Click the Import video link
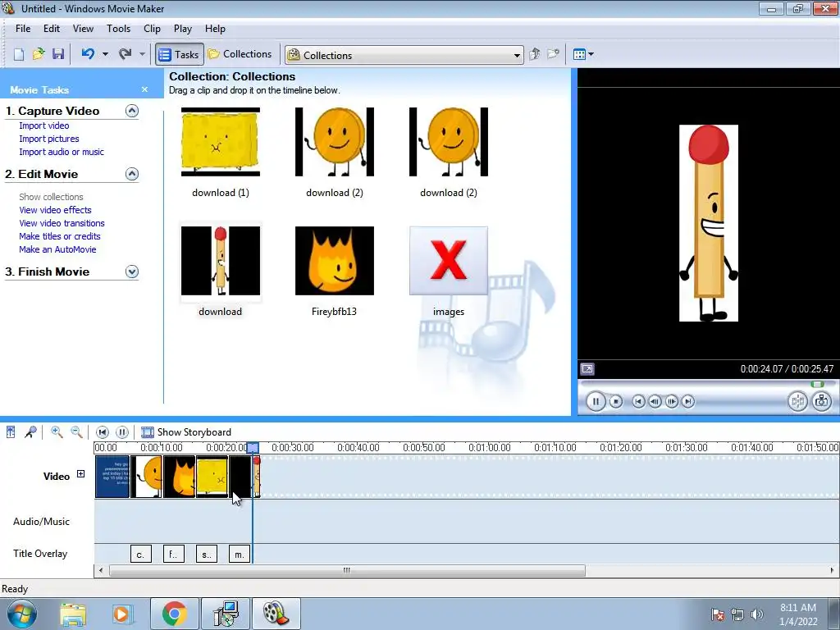 click(x=44, y=126)
